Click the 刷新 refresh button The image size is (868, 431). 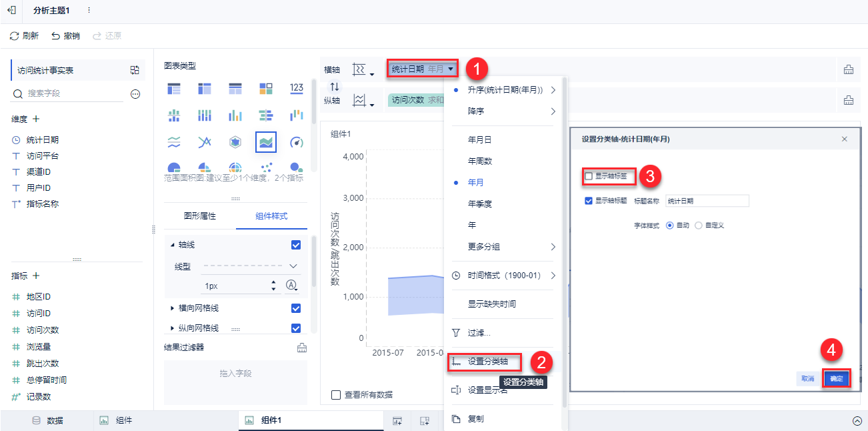pos(24,36)
